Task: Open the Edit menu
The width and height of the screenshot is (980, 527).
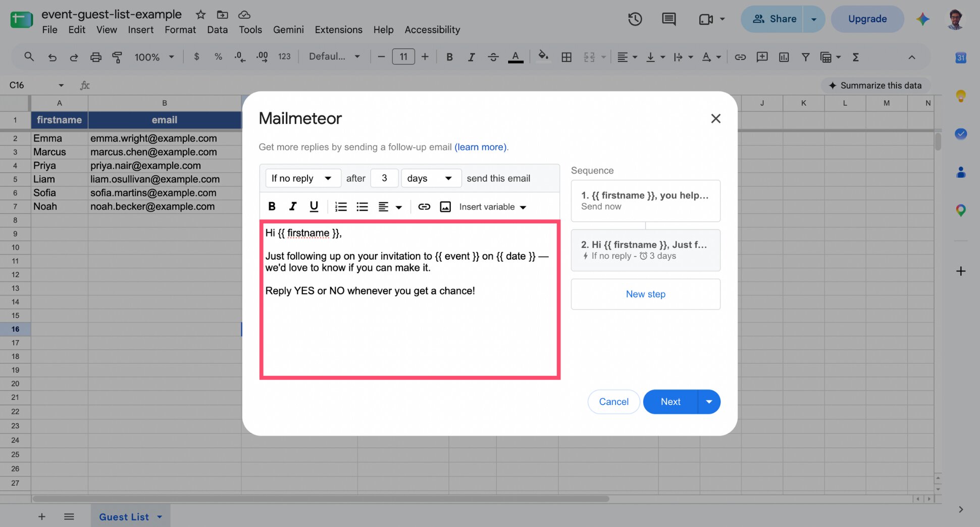Action: [x=77, y=30]
